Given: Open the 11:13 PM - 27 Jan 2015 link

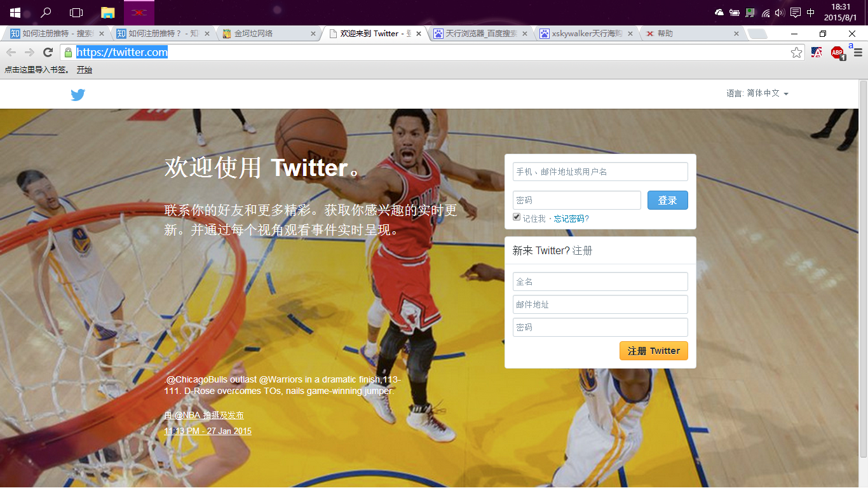Looking at the screenshot, I should click(208, 431).
